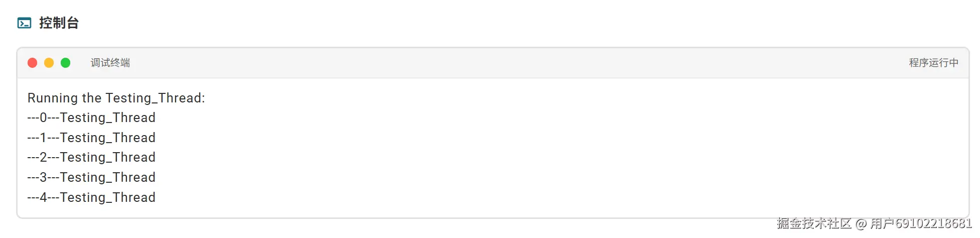Click the 用户69102218681 username watermark
The height and width of the screenshot is (238, 980).
pos(921,223)
